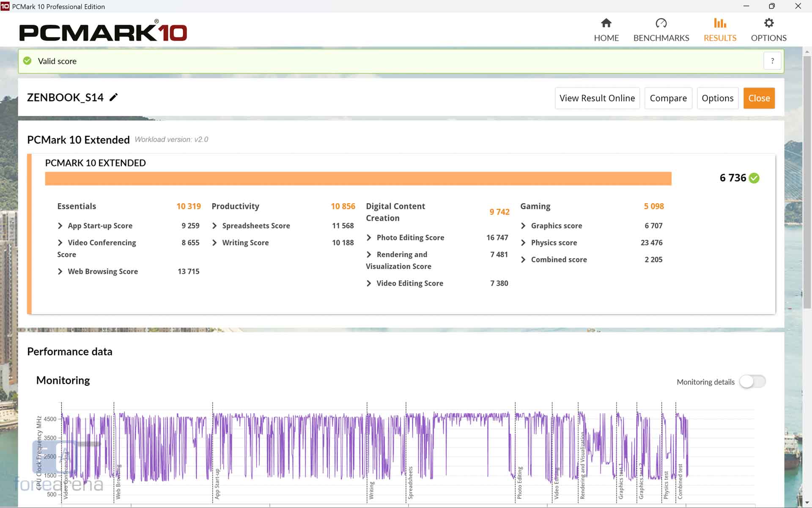Click the Workload version v2.0 text

(171, 140)
